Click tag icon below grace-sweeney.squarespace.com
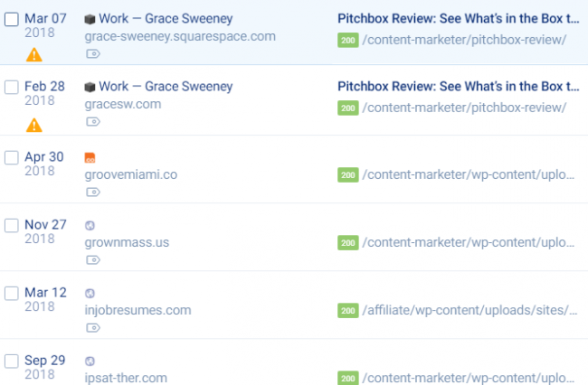The width and height of the screenshot is (588, 385). coord(93,54)
